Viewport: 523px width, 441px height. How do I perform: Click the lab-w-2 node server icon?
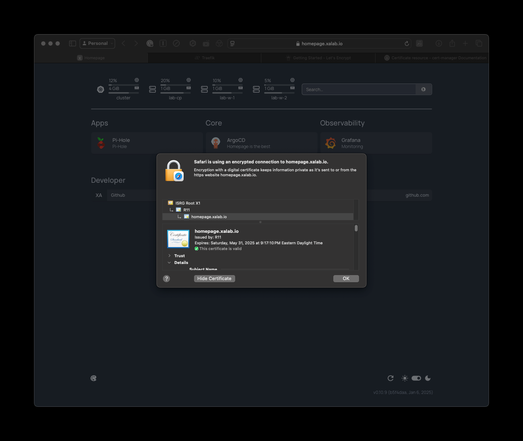pos(256,89)
